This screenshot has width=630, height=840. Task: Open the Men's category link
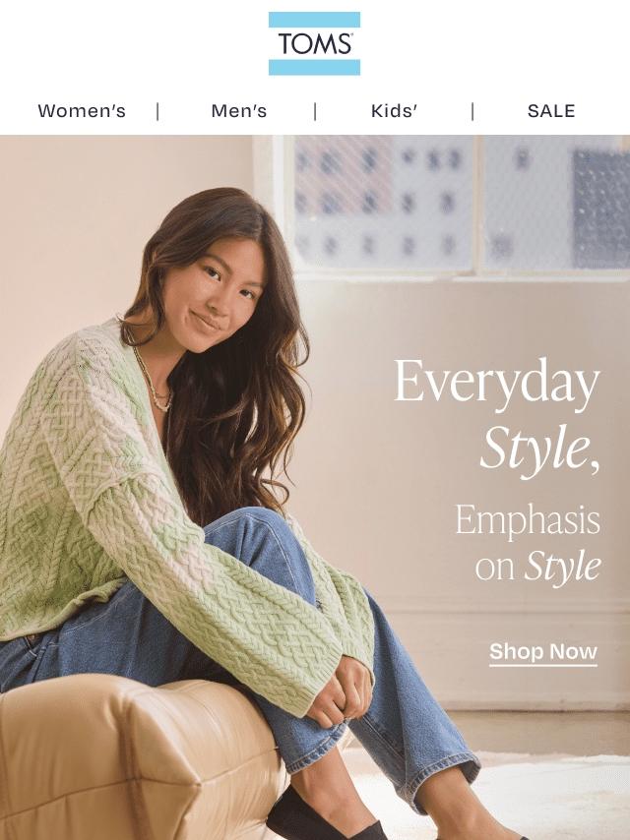click(239, 111)
